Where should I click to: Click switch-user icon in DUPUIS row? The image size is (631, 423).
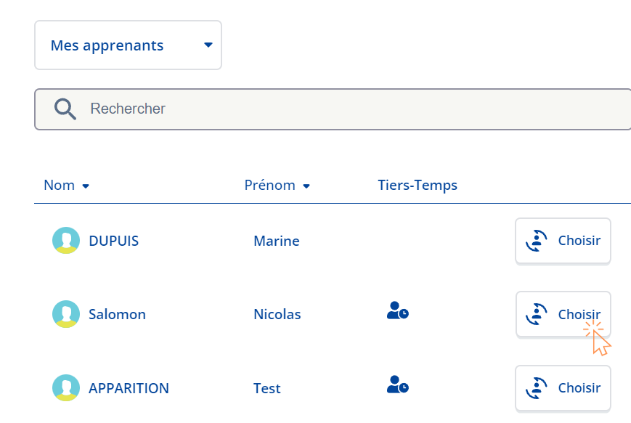click(536, 241)
